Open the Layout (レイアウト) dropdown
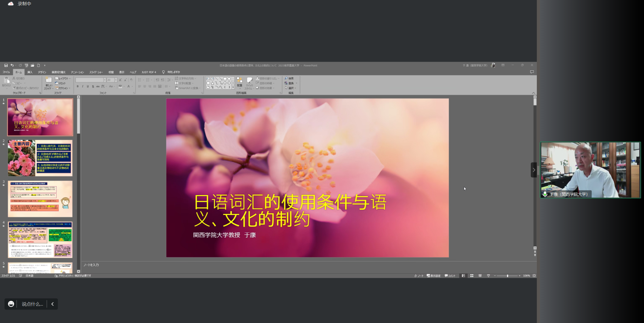The image size is (644, 323). pyautogui.click(x=63, y=78)
